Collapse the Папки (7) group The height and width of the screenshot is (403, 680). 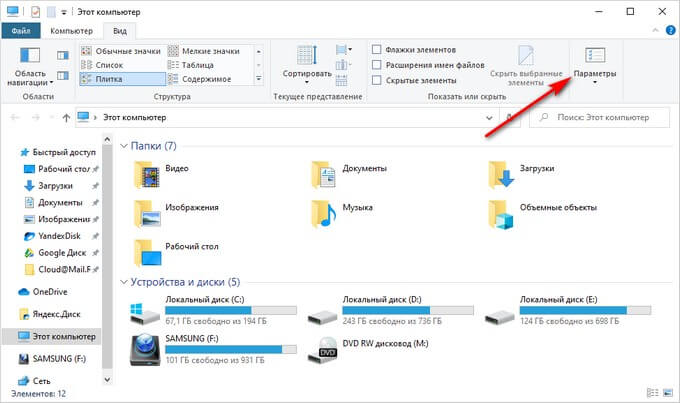pos(124,146)
